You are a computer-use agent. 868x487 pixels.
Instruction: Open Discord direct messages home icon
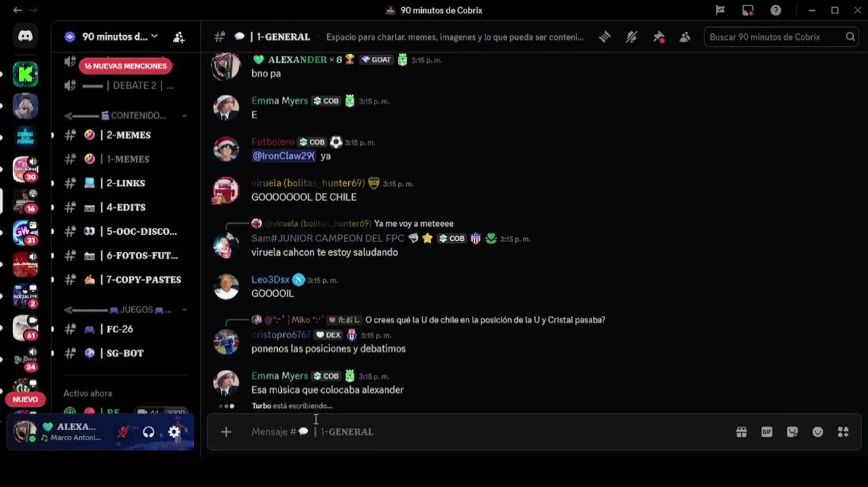pyautogui.click(x=26, y=37)
